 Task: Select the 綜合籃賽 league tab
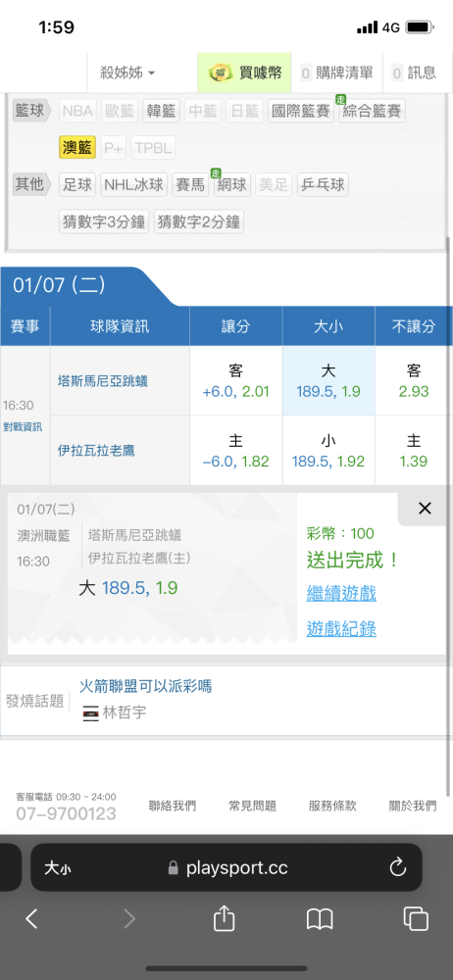click(x=373, y=112)
